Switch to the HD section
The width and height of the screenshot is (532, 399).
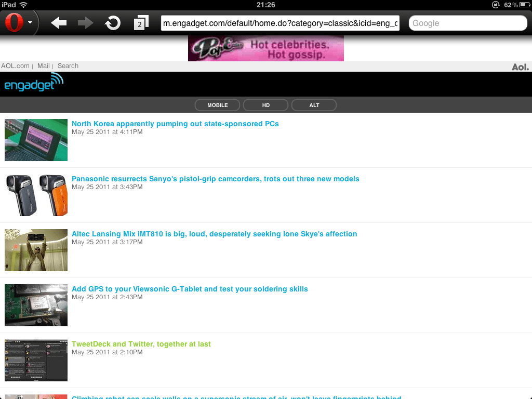click(265, 105)
